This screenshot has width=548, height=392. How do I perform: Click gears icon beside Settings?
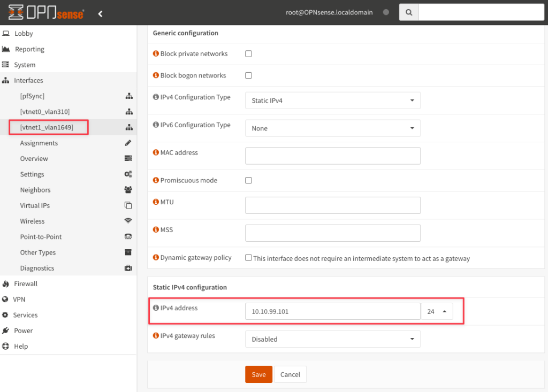pos(128,174)
